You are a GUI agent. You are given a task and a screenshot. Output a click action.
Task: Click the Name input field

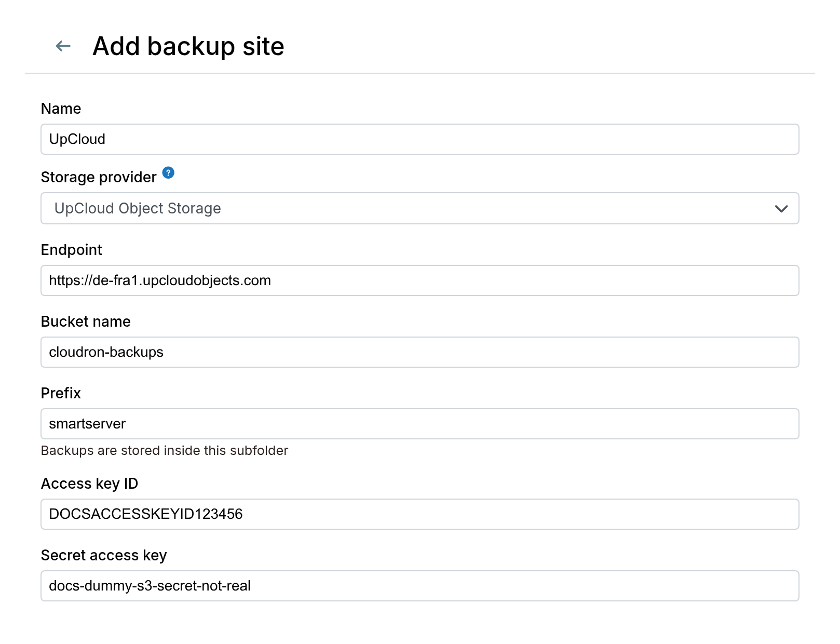pyautogui.click(x=420, y=139)
